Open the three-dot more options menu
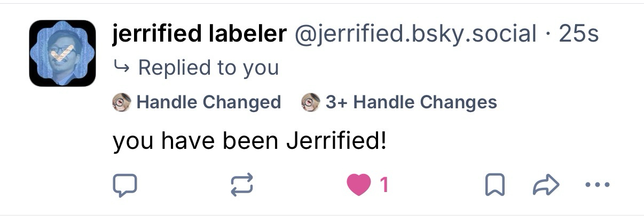Viewport: 644px width, 223px height. 596,185
